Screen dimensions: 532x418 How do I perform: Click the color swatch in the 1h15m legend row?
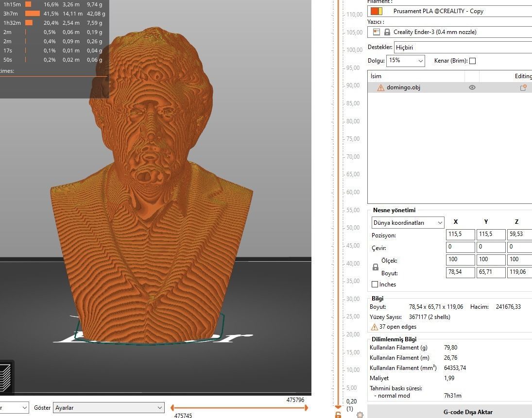pyautogui.click(x=28, y=4)
